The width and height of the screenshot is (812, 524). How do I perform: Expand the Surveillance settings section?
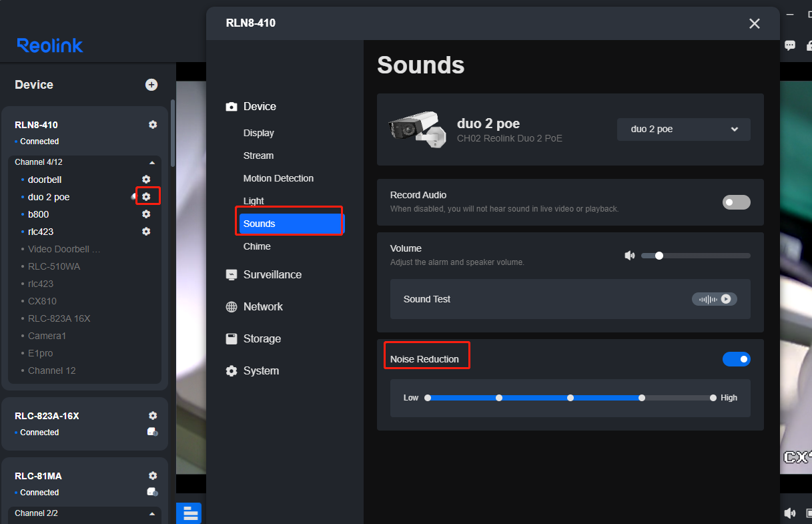(264, 274)
